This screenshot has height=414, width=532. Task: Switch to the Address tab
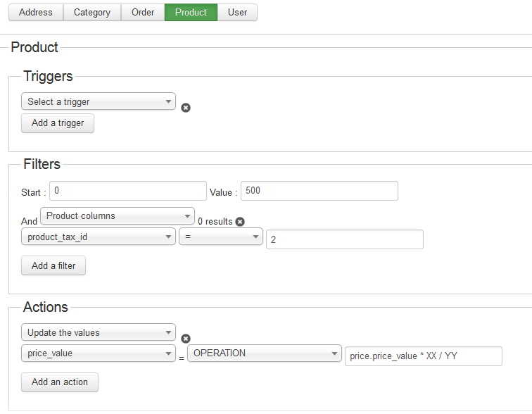tap(36, 12)
